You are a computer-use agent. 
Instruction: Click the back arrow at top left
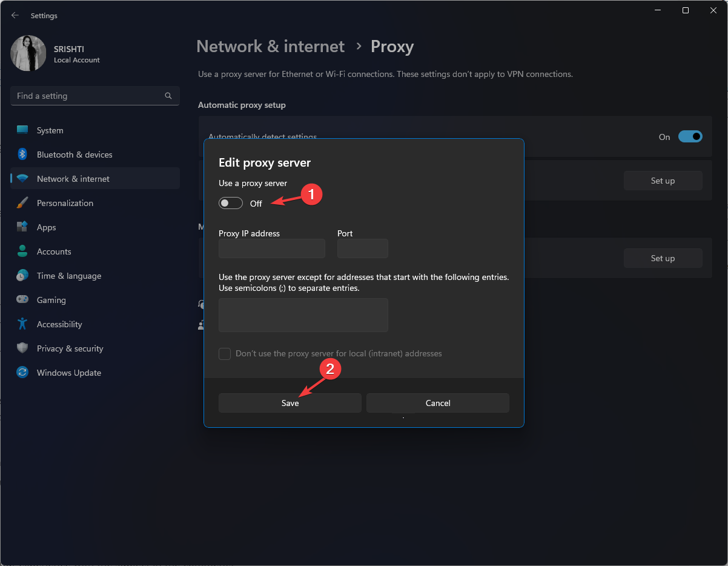[x=15, y=15]
